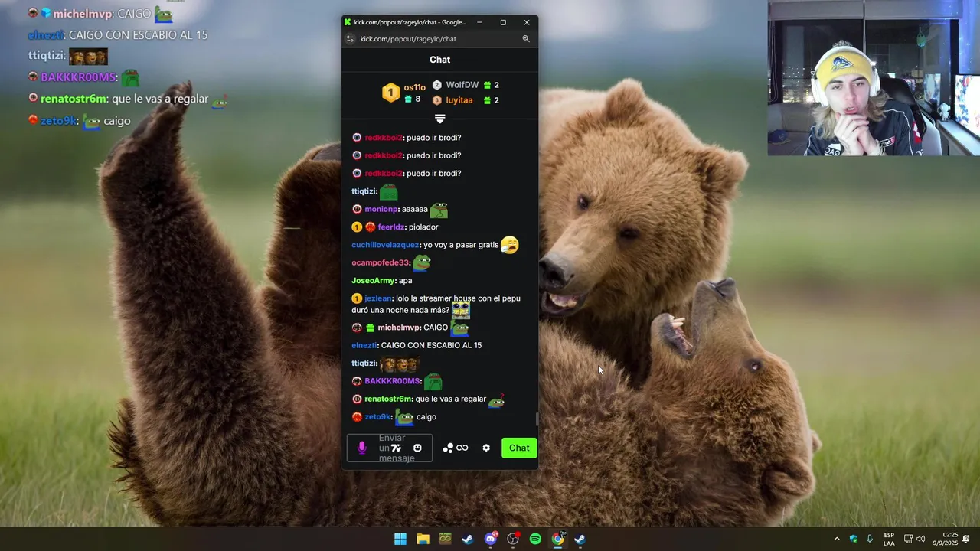Click the green gift badge before michelmvp in popout
This screenshot has height=551, width=980.
[x=370, y=328]
